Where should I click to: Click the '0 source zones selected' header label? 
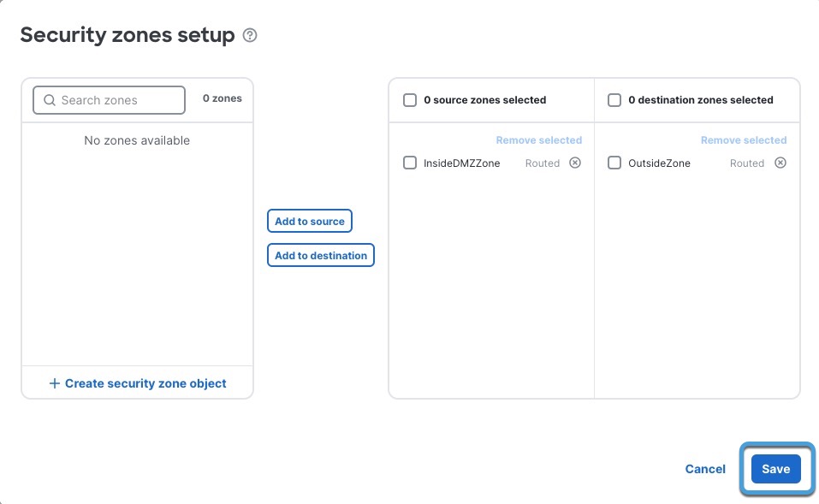(x=484, y=100)
